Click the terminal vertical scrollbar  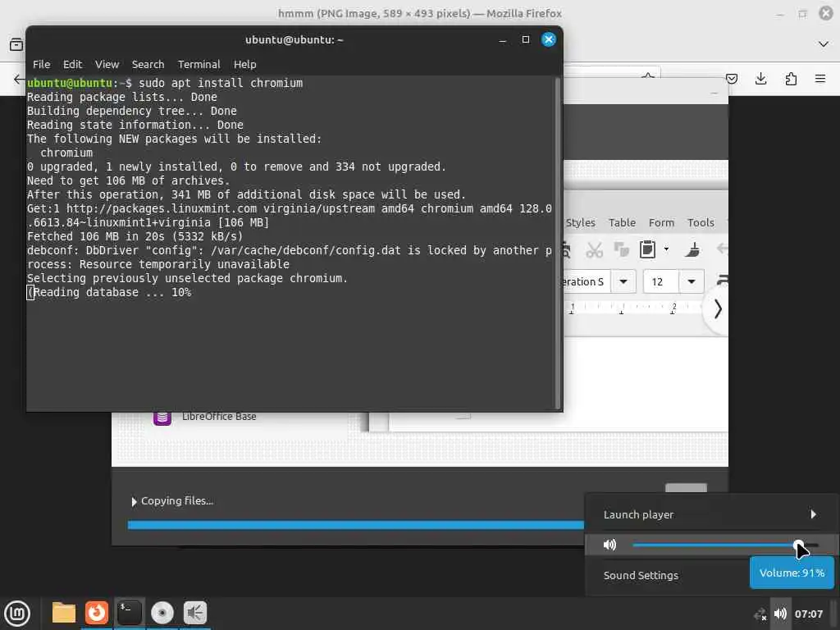tap(557, 243)
